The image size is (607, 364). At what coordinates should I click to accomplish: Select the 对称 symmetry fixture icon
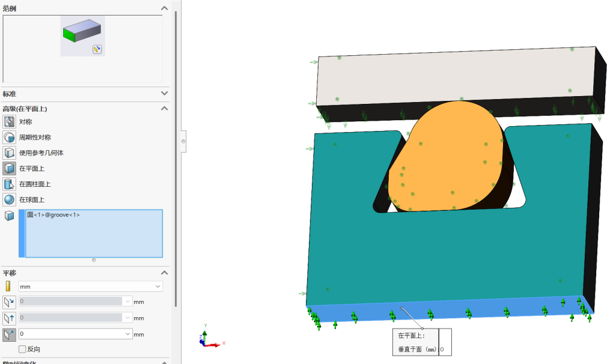coord(9,121)
